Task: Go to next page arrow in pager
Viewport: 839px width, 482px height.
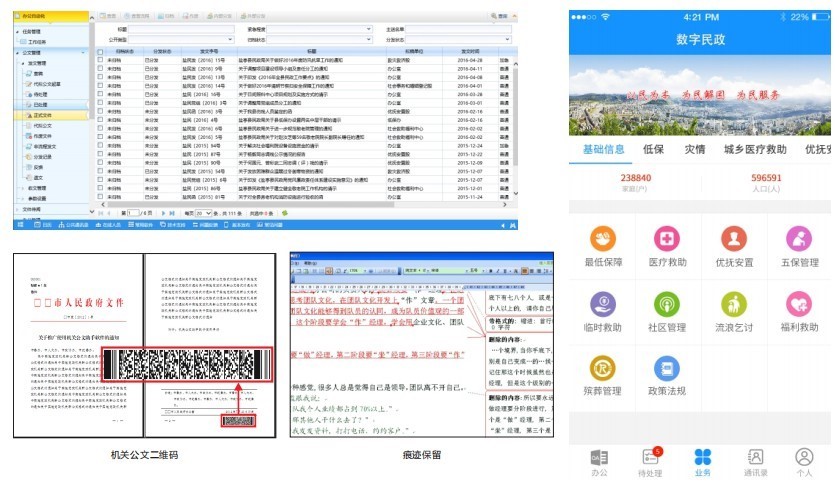Action: (163, 213)
